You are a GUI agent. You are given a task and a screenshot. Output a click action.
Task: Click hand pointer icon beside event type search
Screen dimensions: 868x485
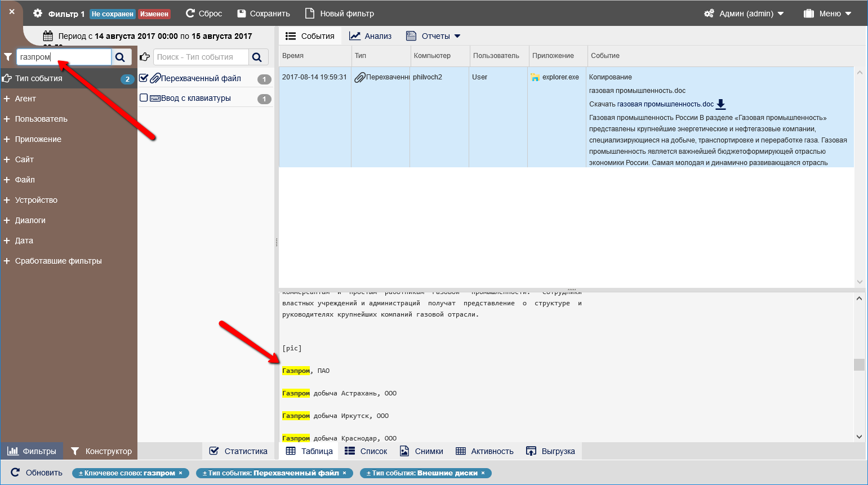pos(144,57)
